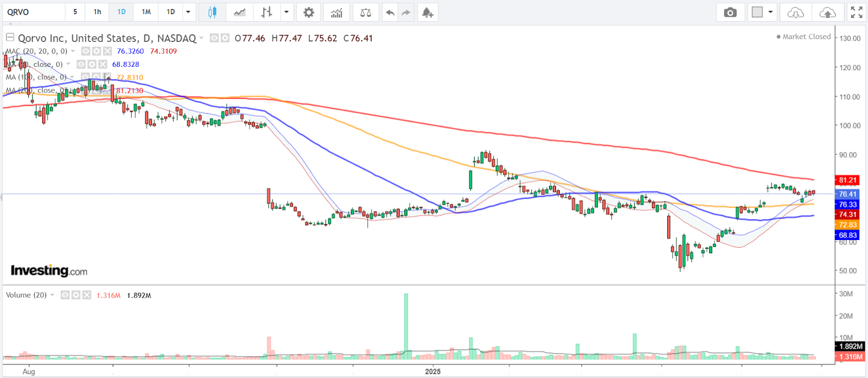Click the close price C76.41 readout
Image resolution: width=868 pixels, height=378 pixels.
tap(358, 38)
